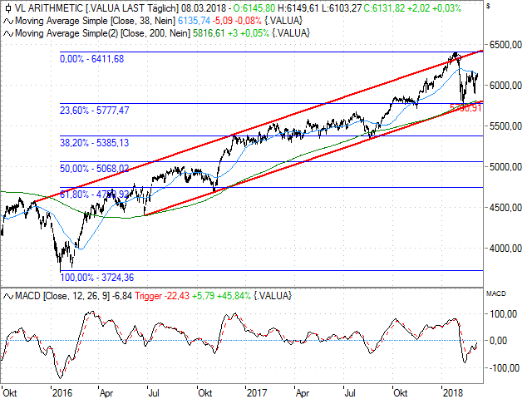Click the Apr marker following 2016
Image resolution: width=532 pixels, height=399 pixels.
106,393
